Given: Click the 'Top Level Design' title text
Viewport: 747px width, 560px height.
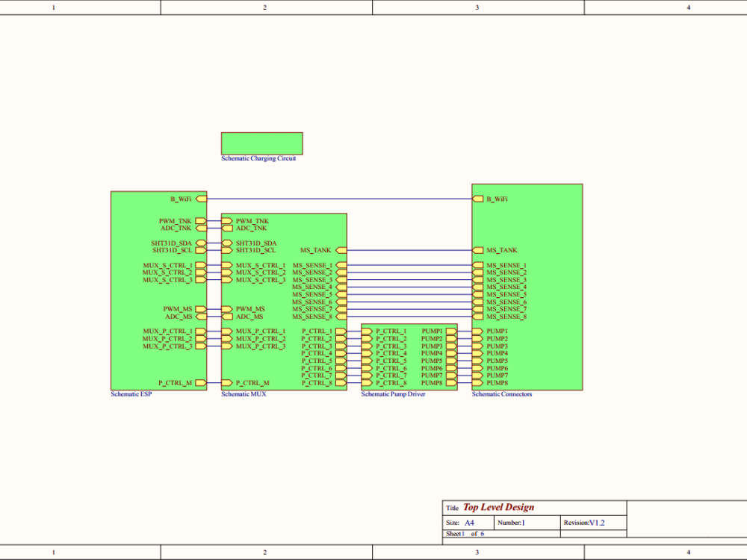Looking at the screenshot, I should tap(499, 508).
